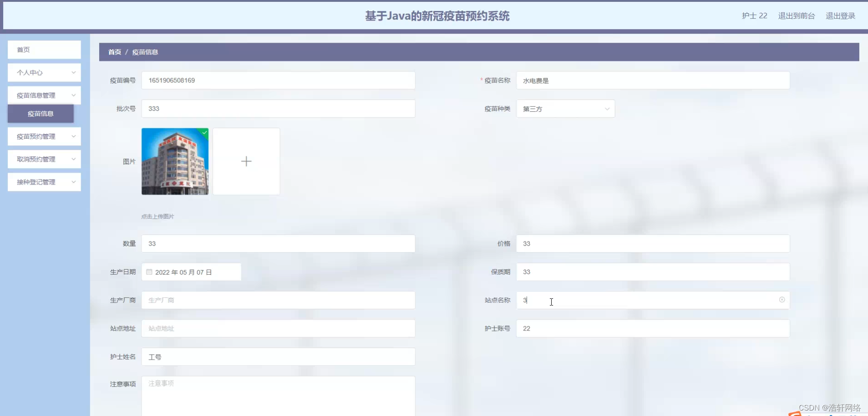868x416 pixels.
Task: Click the plus icon to upload new image
Action: [246, 161]
